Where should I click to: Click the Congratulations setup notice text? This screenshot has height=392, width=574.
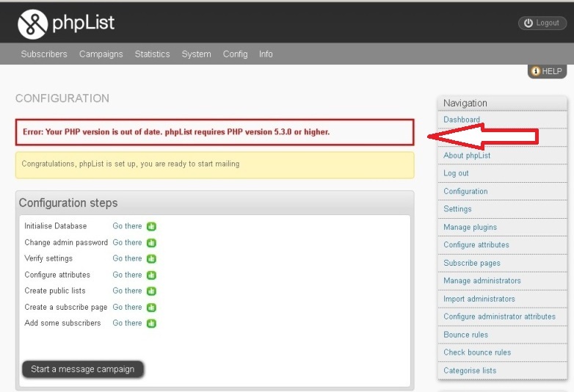pyautogui.click(x=131, y=164)
